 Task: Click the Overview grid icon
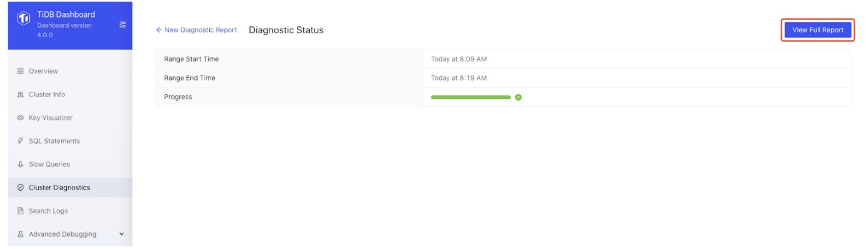pos(20,71)
